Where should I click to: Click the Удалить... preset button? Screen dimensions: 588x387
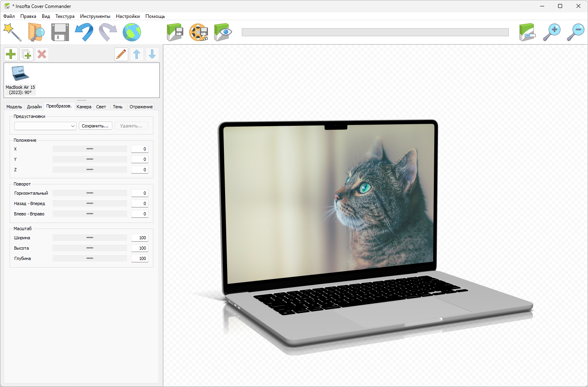pos(131,126)
